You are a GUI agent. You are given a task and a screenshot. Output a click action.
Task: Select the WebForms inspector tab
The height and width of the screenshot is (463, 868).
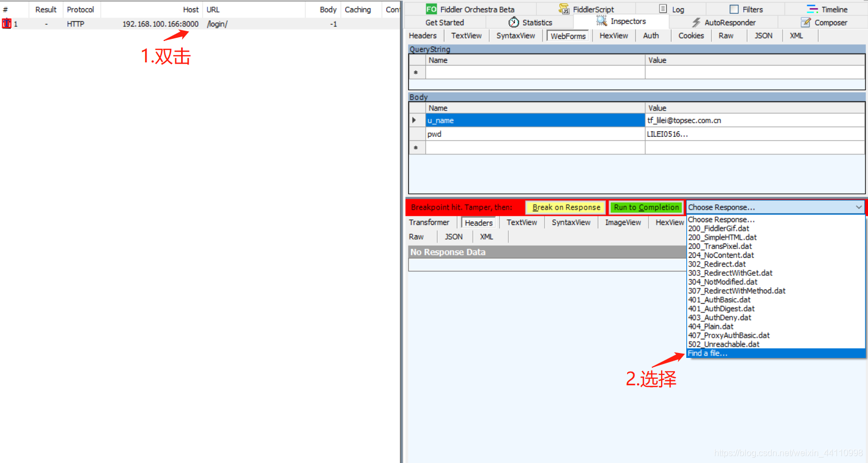[568, 36]
